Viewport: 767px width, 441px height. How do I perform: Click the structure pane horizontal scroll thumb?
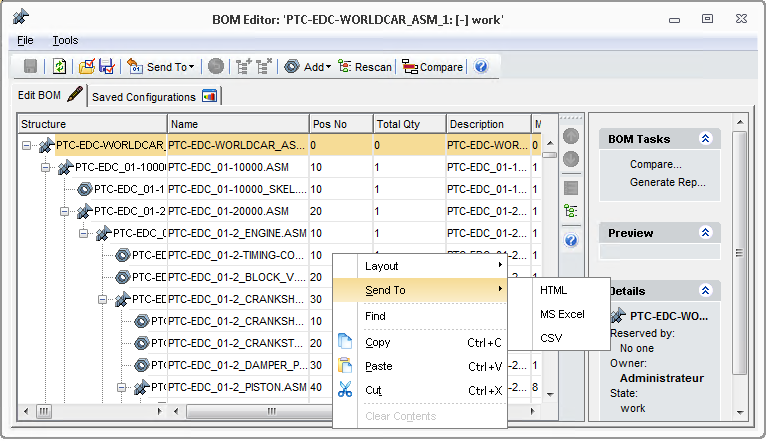pyautogui.click(x=44, y=411)
